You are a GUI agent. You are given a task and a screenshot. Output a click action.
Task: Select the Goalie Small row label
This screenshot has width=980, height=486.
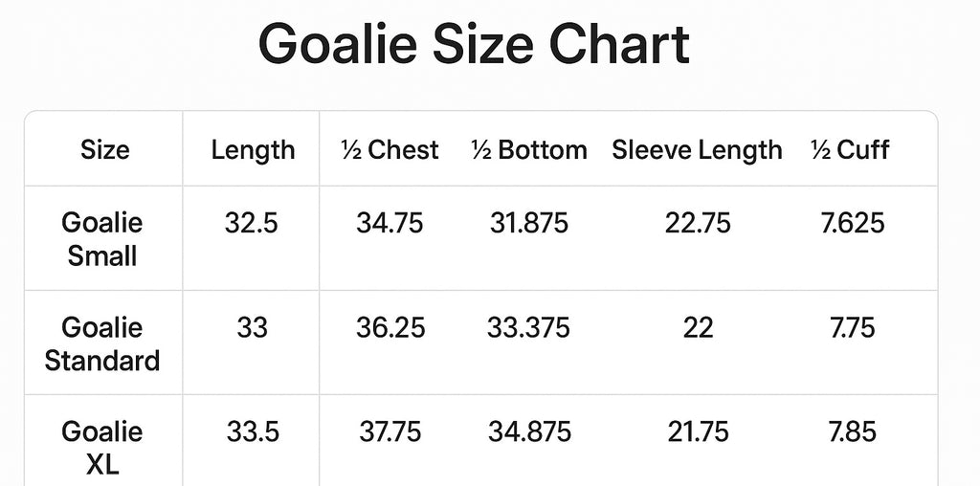coord(101,239)
